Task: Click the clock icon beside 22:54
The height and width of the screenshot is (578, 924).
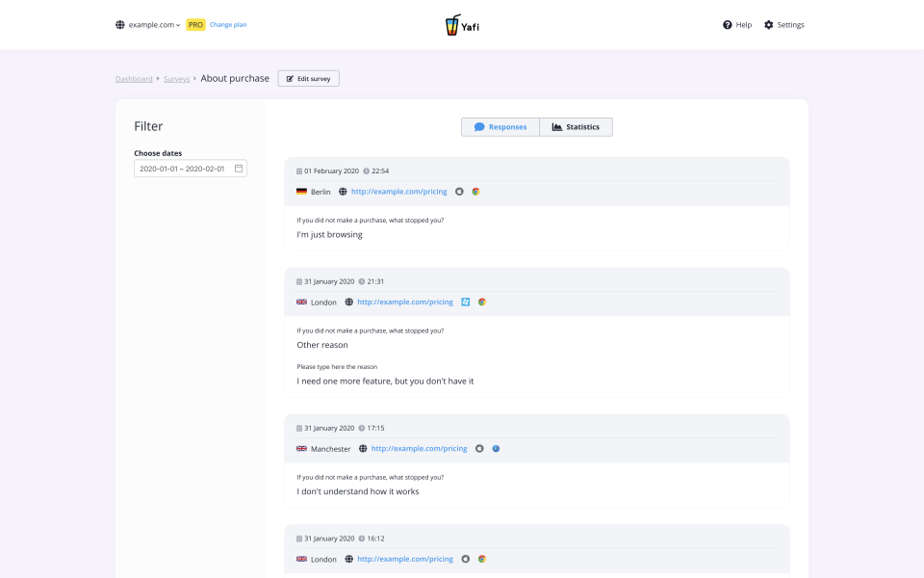Action: coord(366,171)
